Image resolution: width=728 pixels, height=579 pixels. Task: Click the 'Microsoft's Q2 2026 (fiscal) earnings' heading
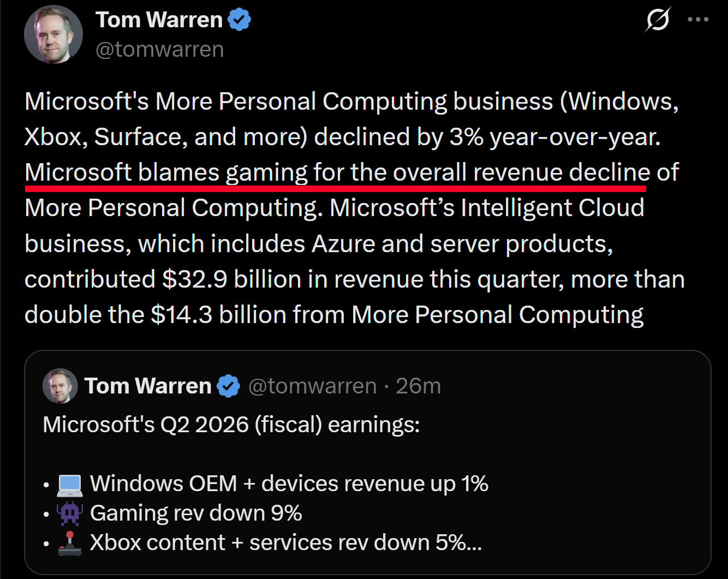pyautogui.click(x=231, y=425)
